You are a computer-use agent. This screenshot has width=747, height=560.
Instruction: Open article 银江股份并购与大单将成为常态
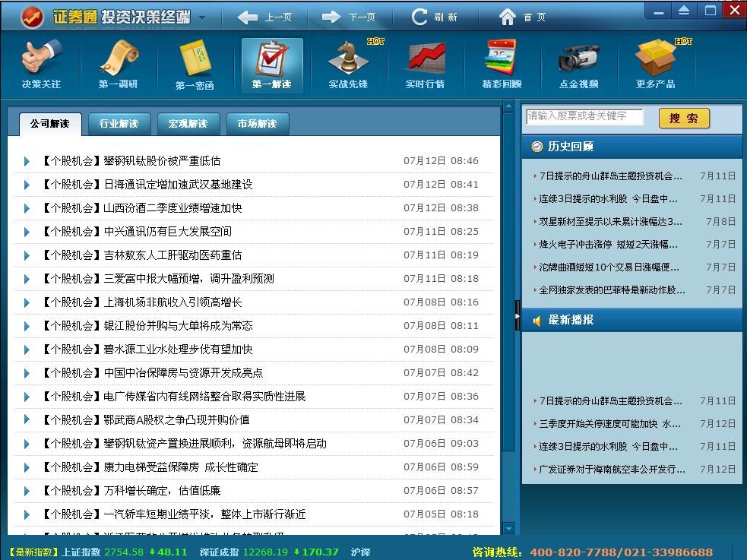click(x=178, y=326)
